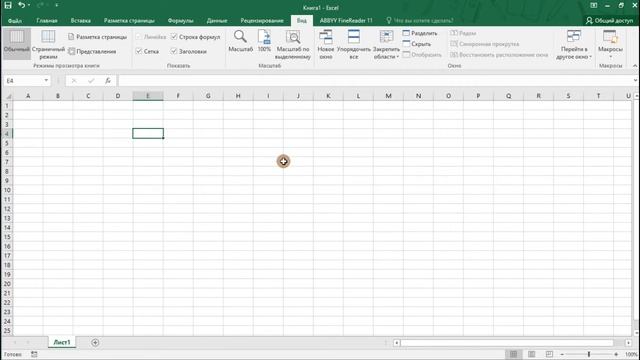Click inside the formula bar input

click(x=375, y=80)
